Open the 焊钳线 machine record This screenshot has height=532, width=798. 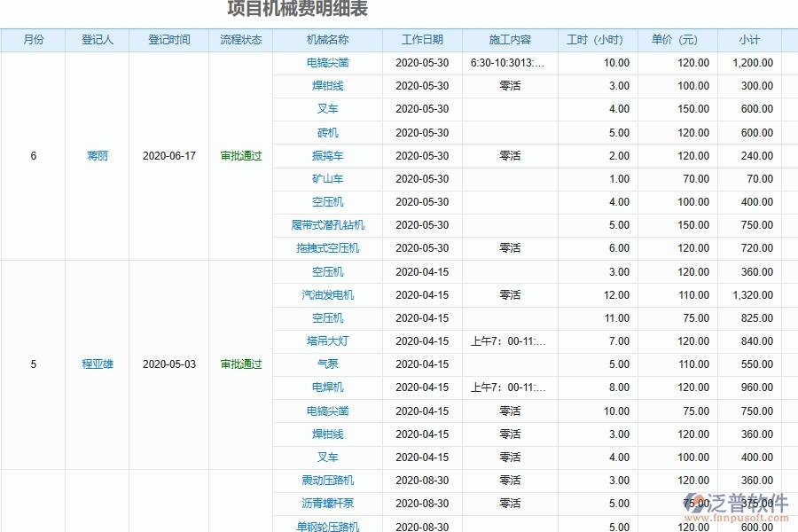pyautogui.click(x=328, y=86)
